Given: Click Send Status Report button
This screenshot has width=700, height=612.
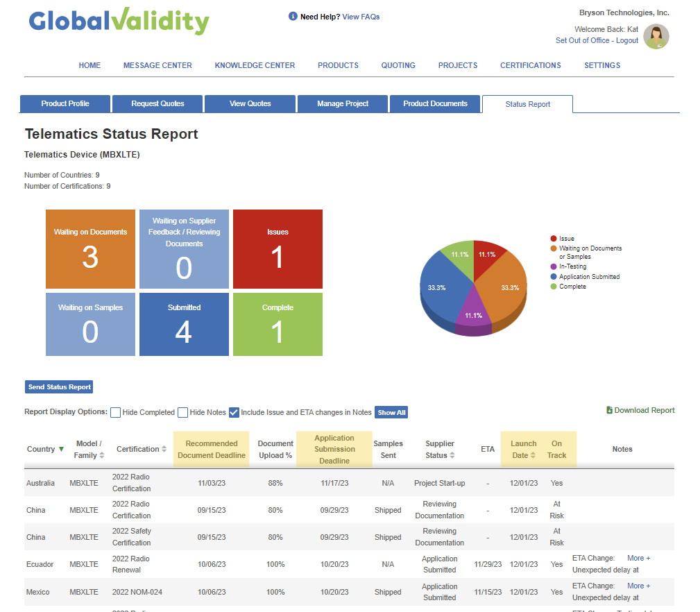Looking at the screenshot, I should click(59, 387).
